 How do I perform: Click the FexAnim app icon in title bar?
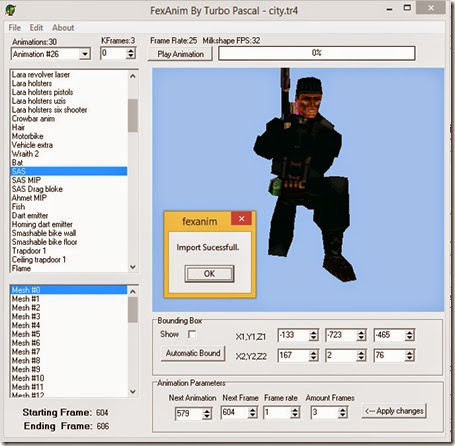10,10
